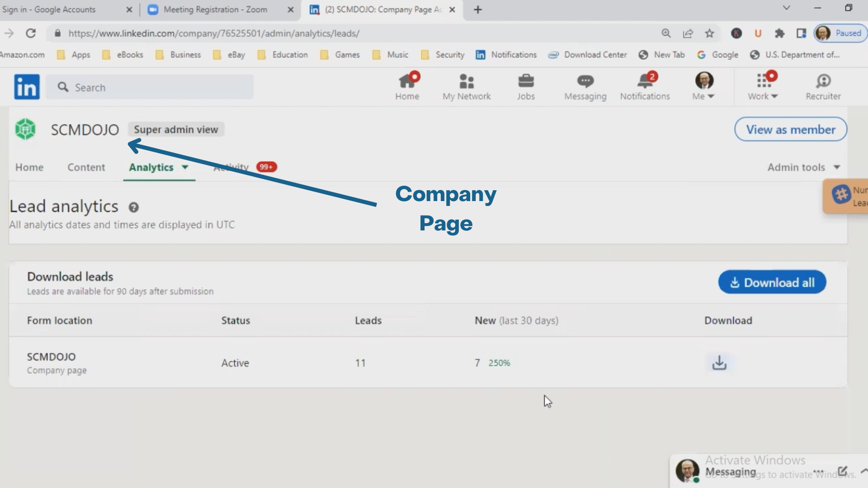Screen dimensions: 868x488
Task: Switch to the SCMDOJO Company Page tab
Action: tap(382, 9)
